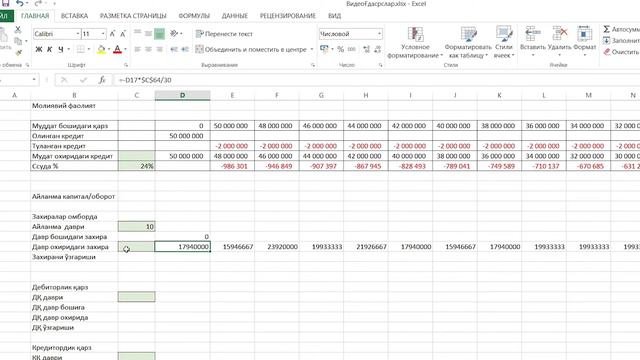Viewport: 640px width, 360px height.
Task: Save workbook via Quick Access floppy icon
Action: click(5, 3)
